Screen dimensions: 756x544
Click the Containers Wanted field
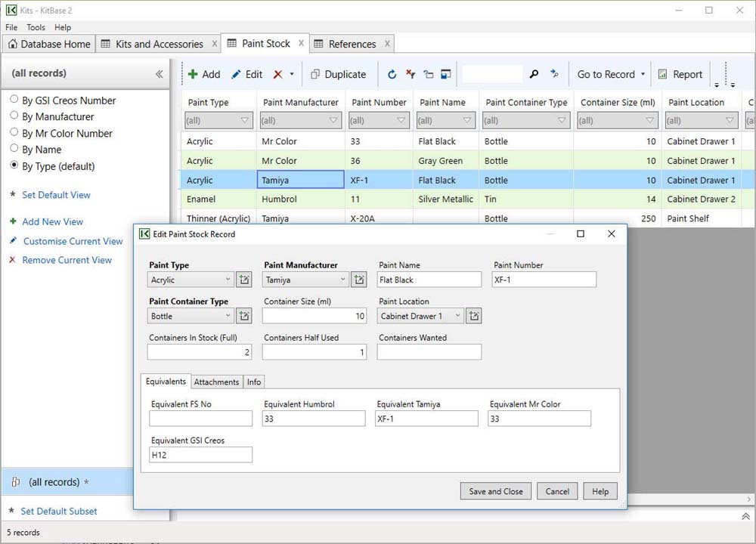[x=429, y=352]
